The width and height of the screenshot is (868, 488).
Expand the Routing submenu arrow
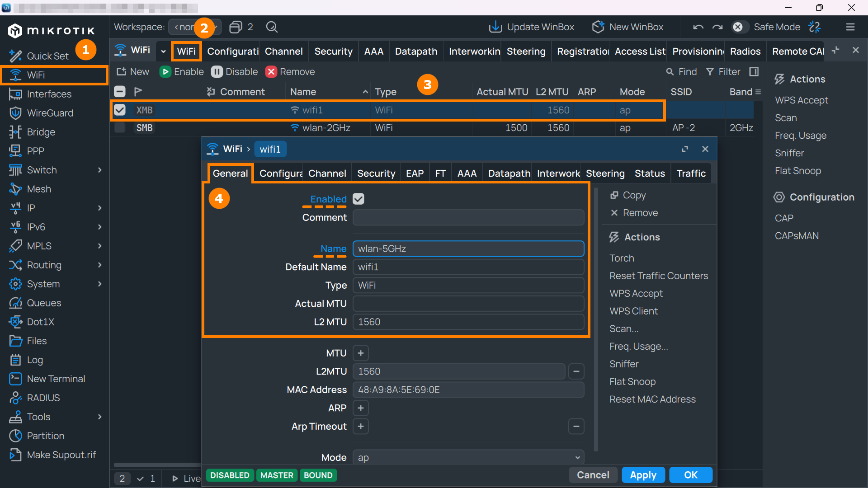pyautogui.click(x=100, y=265)
